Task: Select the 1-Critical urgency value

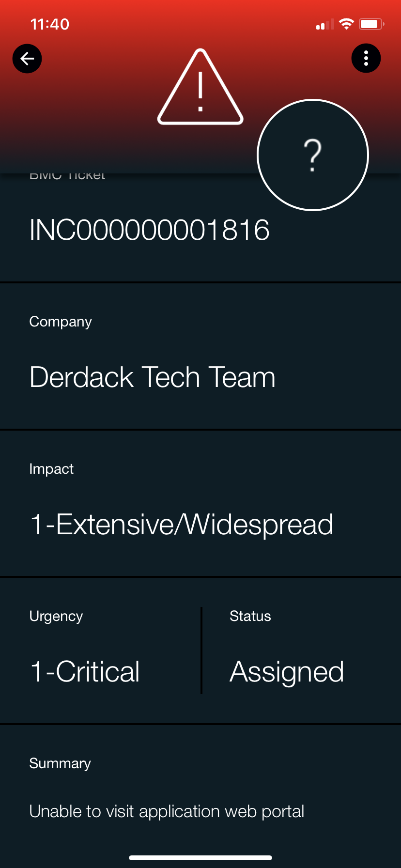Action: 85,672
